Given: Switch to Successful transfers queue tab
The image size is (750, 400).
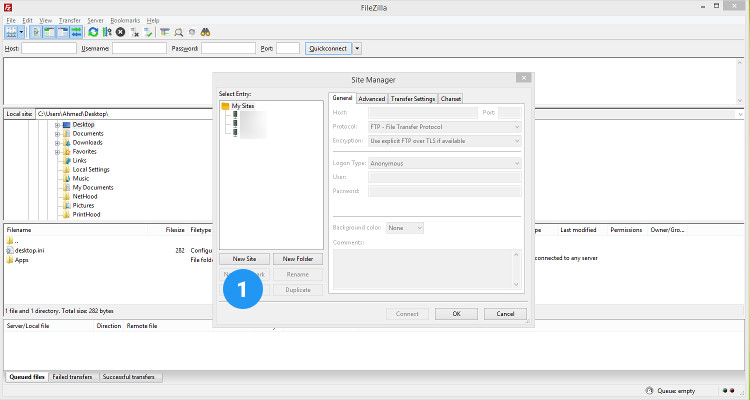Looking at the screenshot, I should tap(129, 377).
